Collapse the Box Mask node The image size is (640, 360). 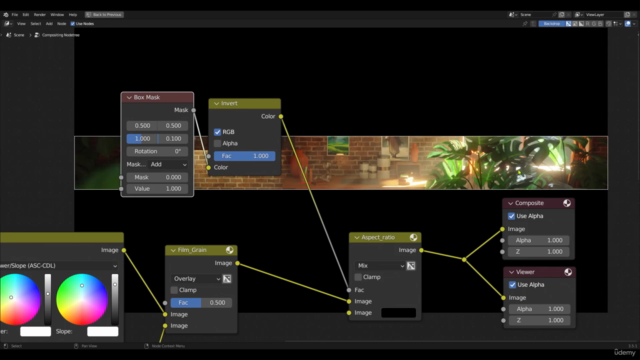point(129,98)
